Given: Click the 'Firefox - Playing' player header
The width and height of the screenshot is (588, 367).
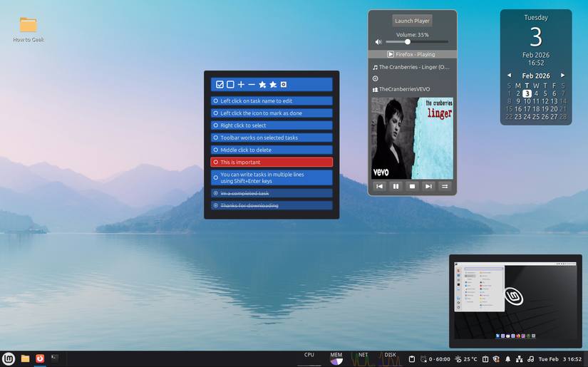Looking at the screenshot, I should click(412, 54).
